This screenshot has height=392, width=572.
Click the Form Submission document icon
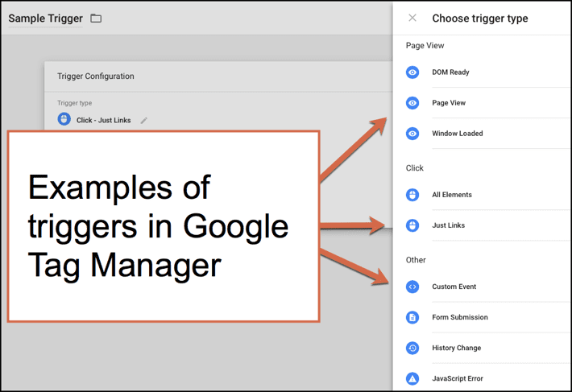[412, 317]
